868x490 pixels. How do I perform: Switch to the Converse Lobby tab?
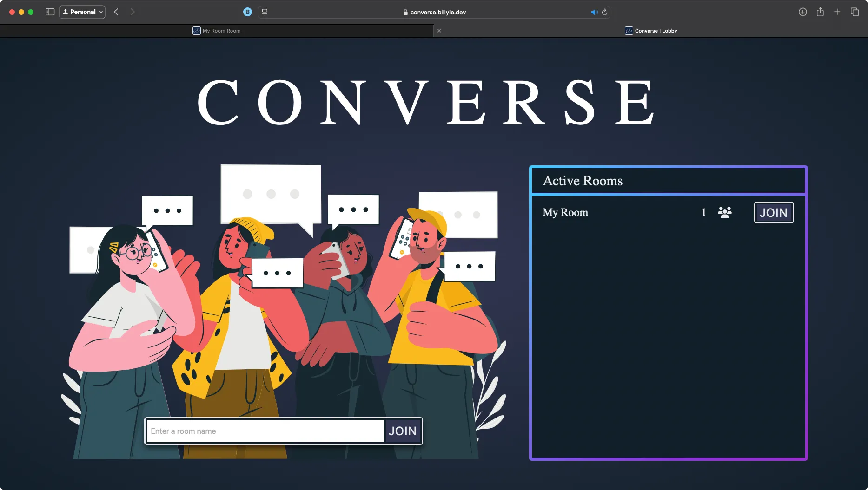(656, 30)
